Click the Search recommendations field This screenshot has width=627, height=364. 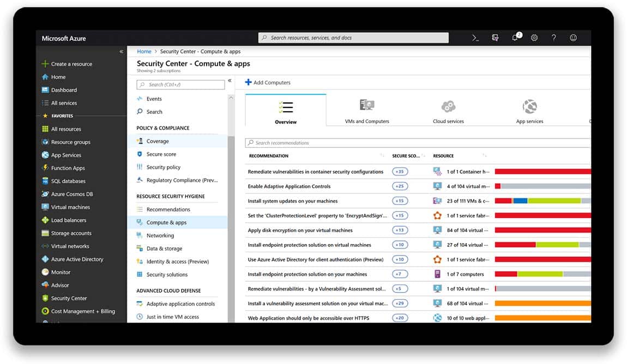point(327,142)
